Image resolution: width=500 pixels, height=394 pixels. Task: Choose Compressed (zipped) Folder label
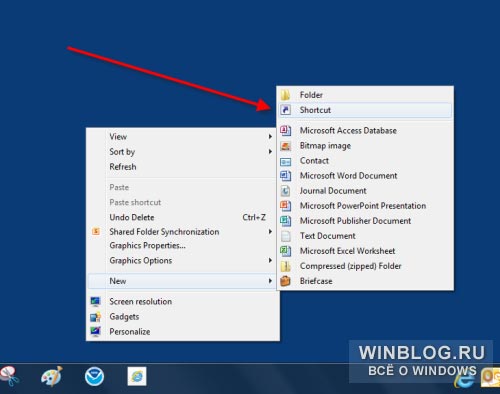pyautogui.click(x=350, y=266)
